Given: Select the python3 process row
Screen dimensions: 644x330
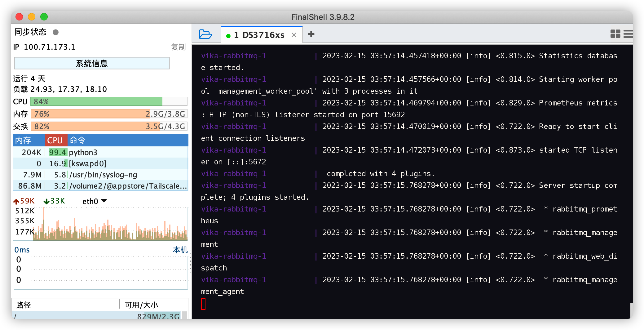Looking at the screenshot, I should click(x=100, y=152).
